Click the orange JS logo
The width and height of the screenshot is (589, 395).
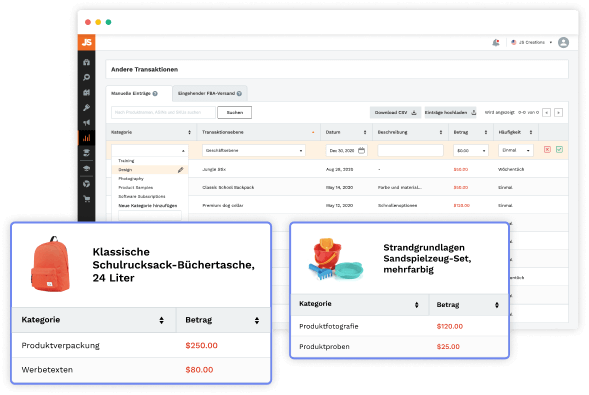[86, 42]
